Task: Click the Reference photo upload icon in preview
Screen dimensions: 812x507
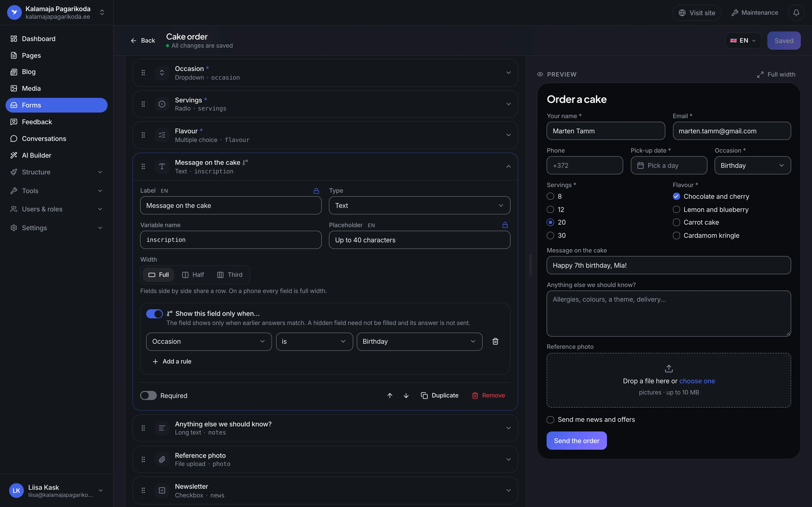Action: pos(669,369)
